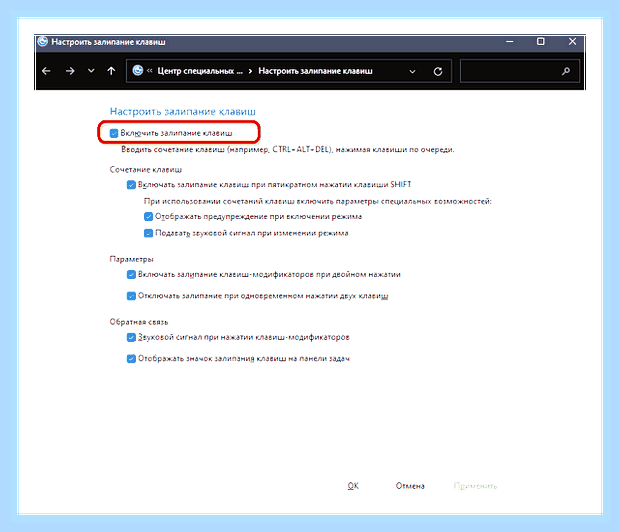Viewport: 620px width, 532px height.
Task: Click the description text mentioning CTRL+ALT+DEL
Action: (x=288, y=150)
